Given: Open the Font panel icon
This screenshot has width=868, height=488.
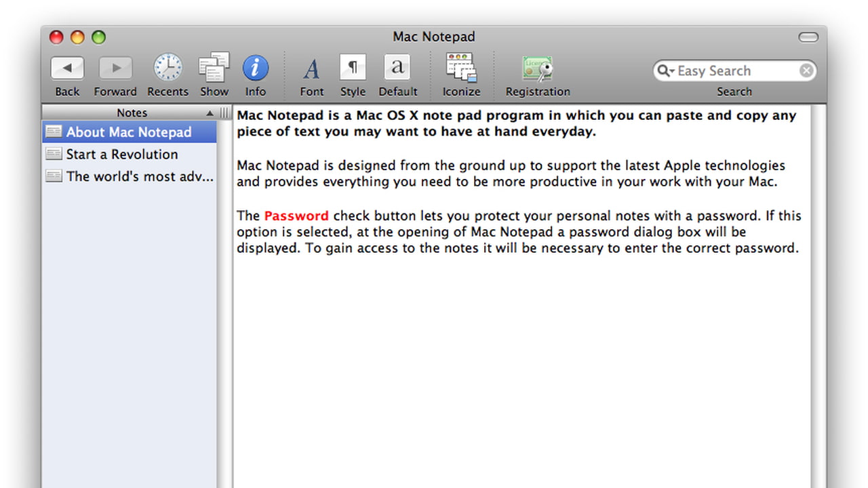Looking at the screenshot, I should tap(311, 68).
